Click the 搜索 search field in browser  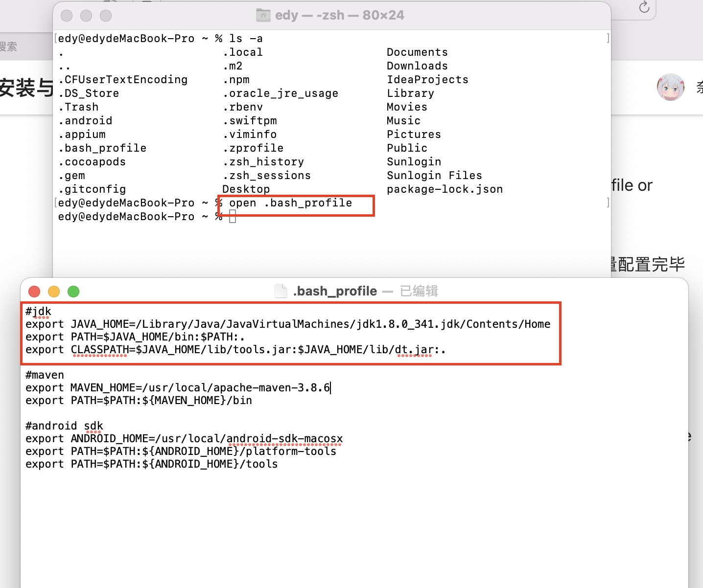pyautogui.click(x=9, y=47)
